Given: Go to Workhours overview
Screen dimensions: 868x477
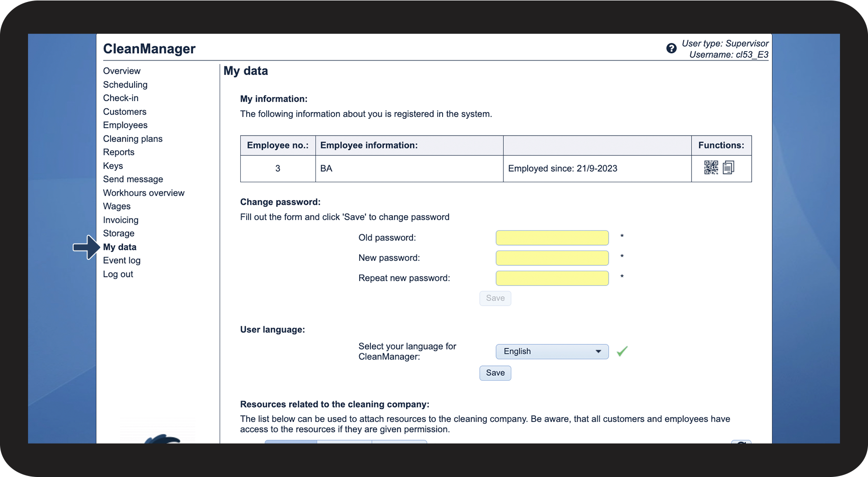Looking at the screenshot, I should coord(143,193).
